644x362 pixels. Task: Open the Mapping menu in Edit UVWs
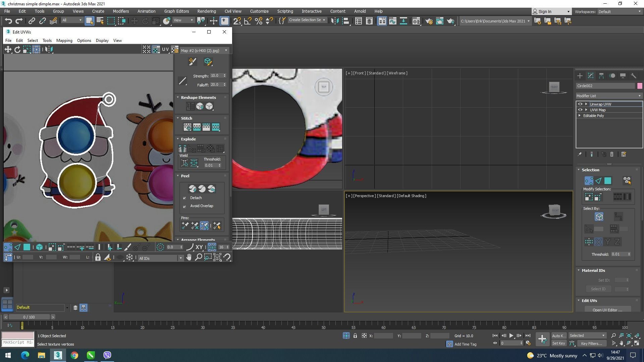[x=64, y=41]
